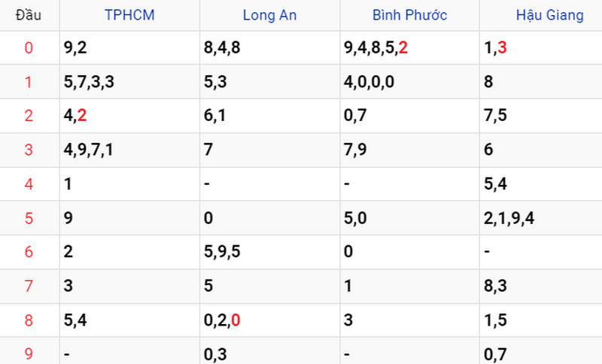Click row head number 5
Screen dimensions: 602x364
coord(29,218)
